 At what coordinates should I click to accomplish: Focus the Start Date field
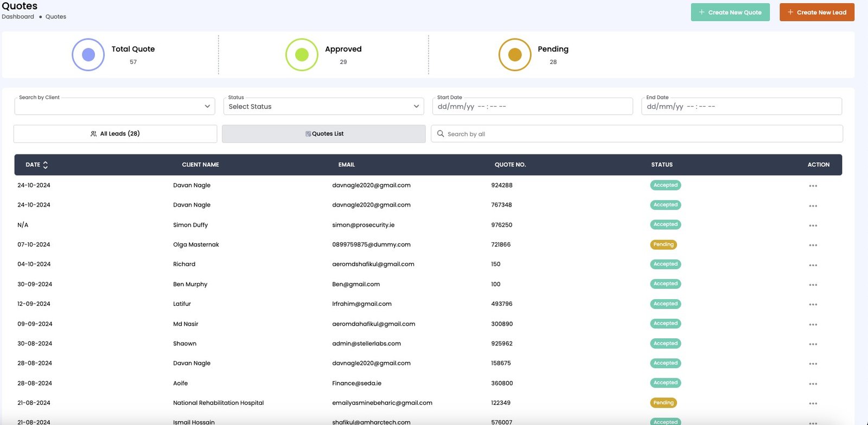(532, 106)
